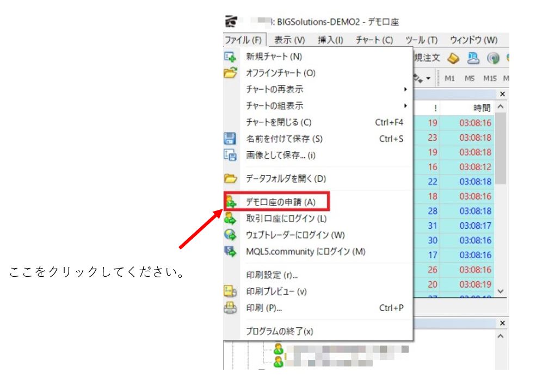
Task: Click the オフラインチャート folder icon
Action: coord(230,73)
